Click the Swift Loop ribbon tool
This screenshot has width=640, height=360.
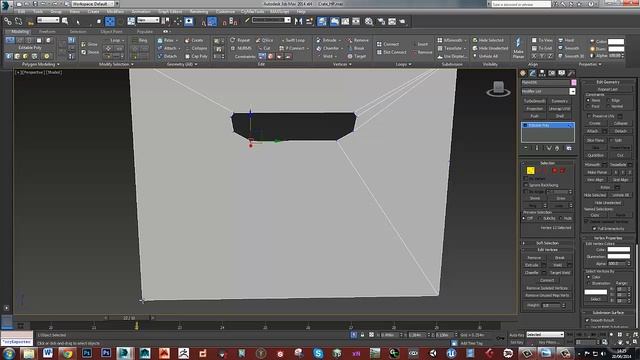(x=293, y=40)
